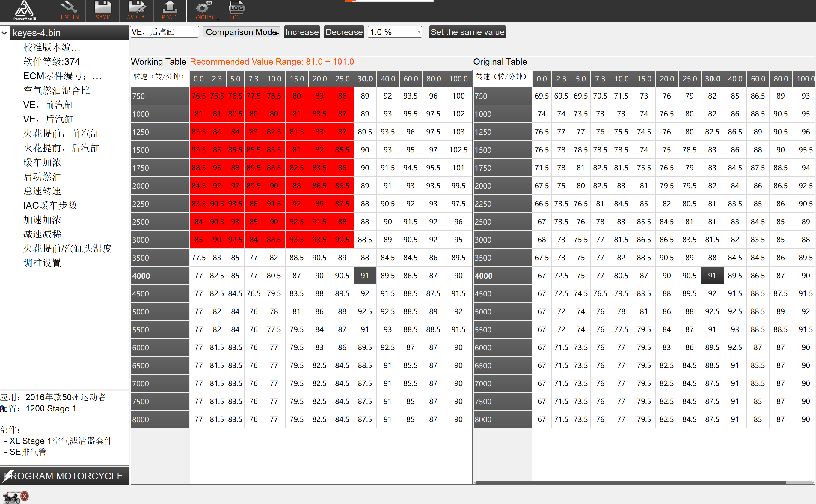Open the 火花提前, 后汽缸 table
Viewport: 816px width, 504px height.
pos(61,148)
